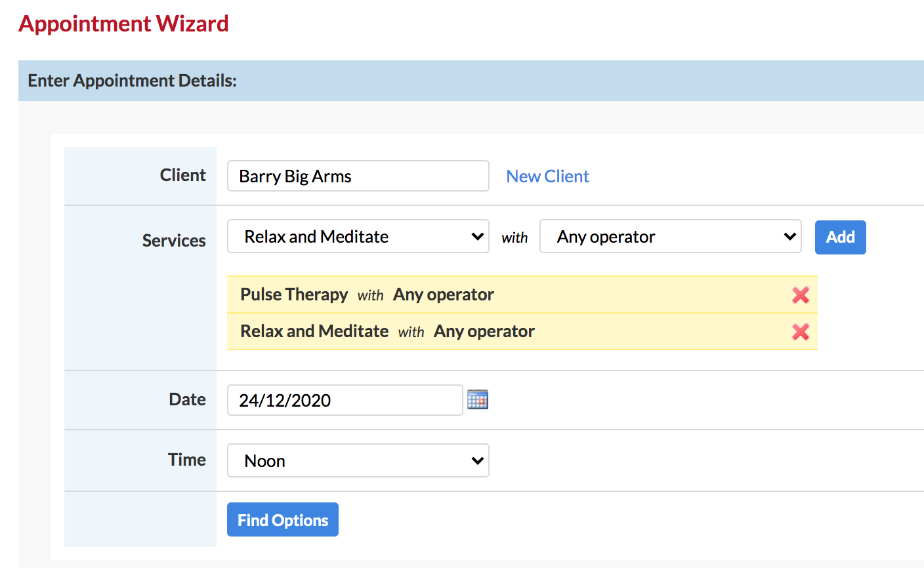Click the Services row label

point(174,241)
